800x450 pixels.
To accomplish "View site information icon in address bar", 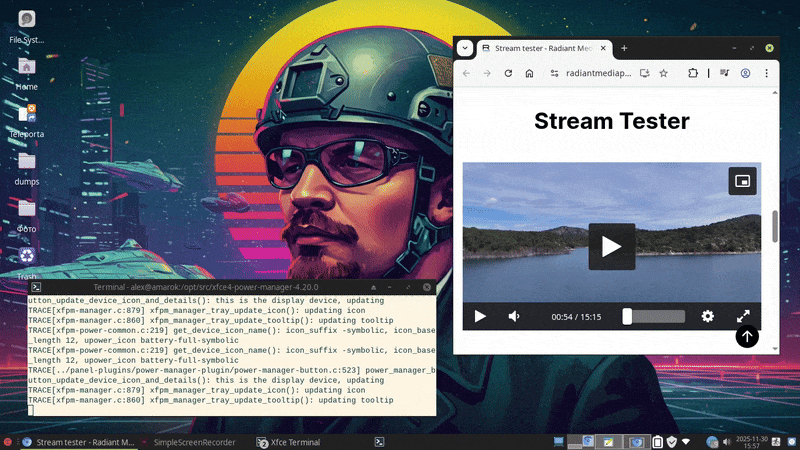I will pyautogui.click(x=555, y=73).
